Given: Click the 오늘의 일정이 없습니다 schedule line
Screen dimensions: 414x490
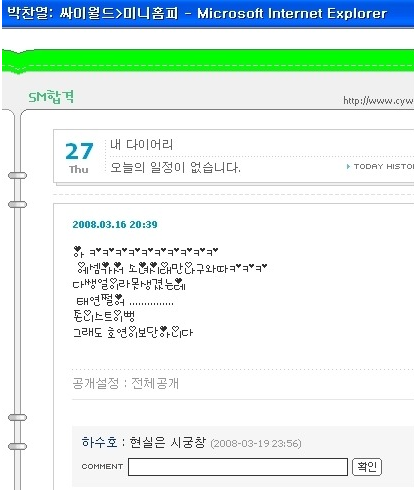Looking at the screenshot, I should (x=175, y=167).
